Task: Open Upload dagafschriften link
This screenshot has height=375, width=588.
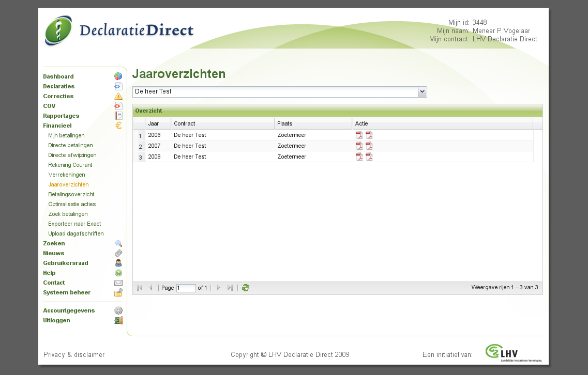Action: click(76, 233)
